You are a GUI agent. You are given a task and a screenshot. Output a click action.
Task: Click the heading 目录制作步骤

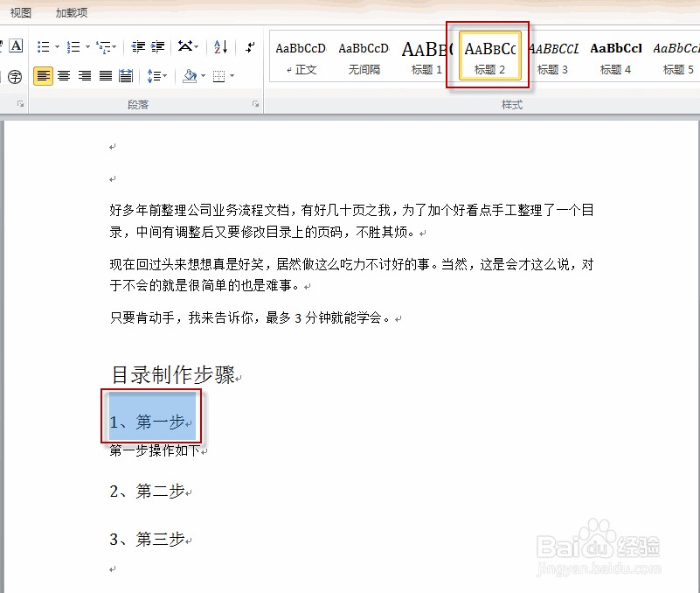tap(173, 374)
